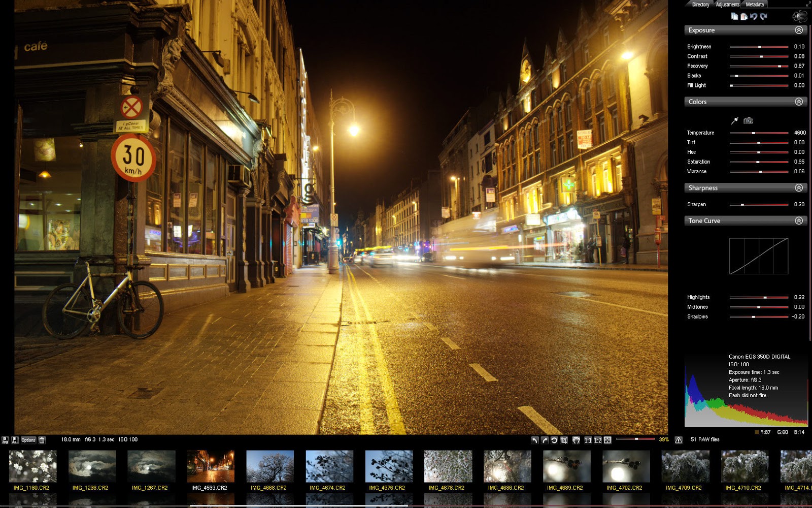Screen dimensions: 812x508
Task: Activate the rotate image tool
Action: coord(554,440)
